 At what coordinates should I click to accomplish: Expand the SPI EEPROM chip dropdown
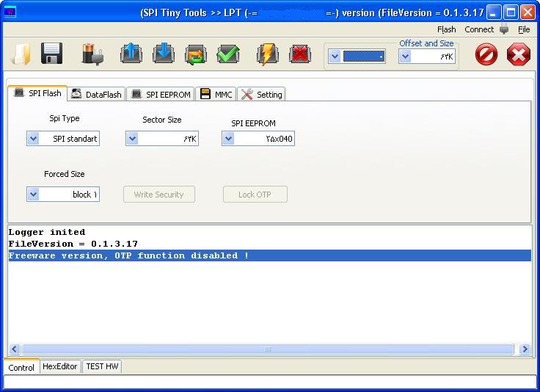pyautogui.click(x=228, y=139)
